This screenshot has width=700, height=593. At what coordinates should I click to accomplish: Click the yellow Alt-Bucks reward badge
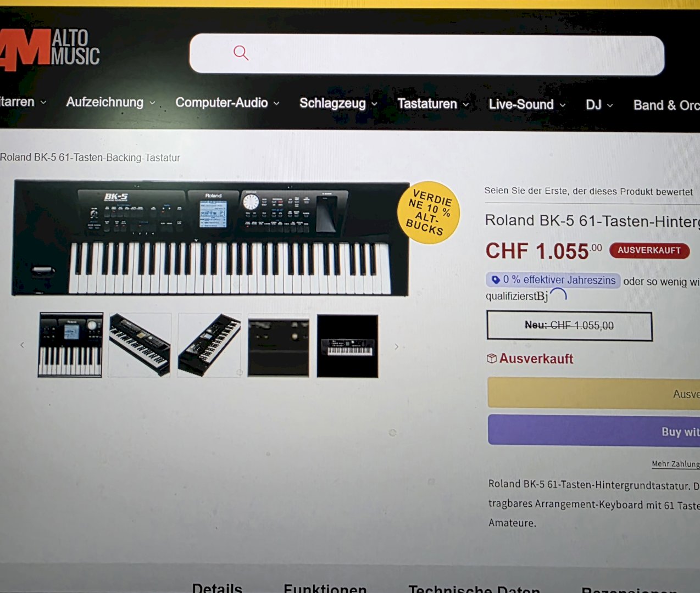click(x=428, y=212)
